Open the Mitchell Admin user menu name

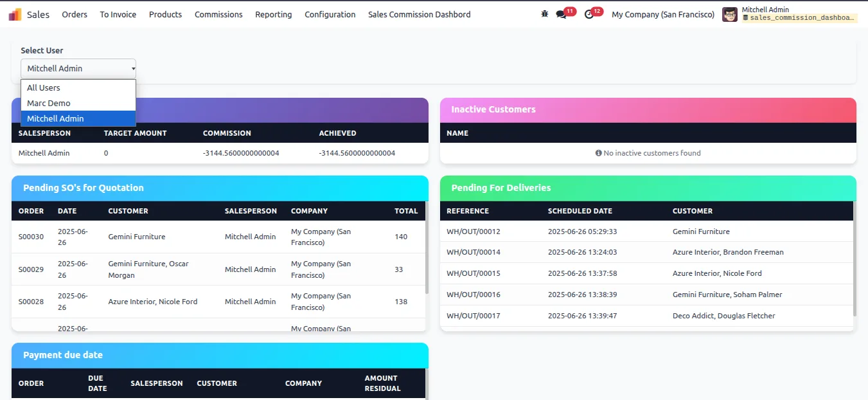click(765, 10)
